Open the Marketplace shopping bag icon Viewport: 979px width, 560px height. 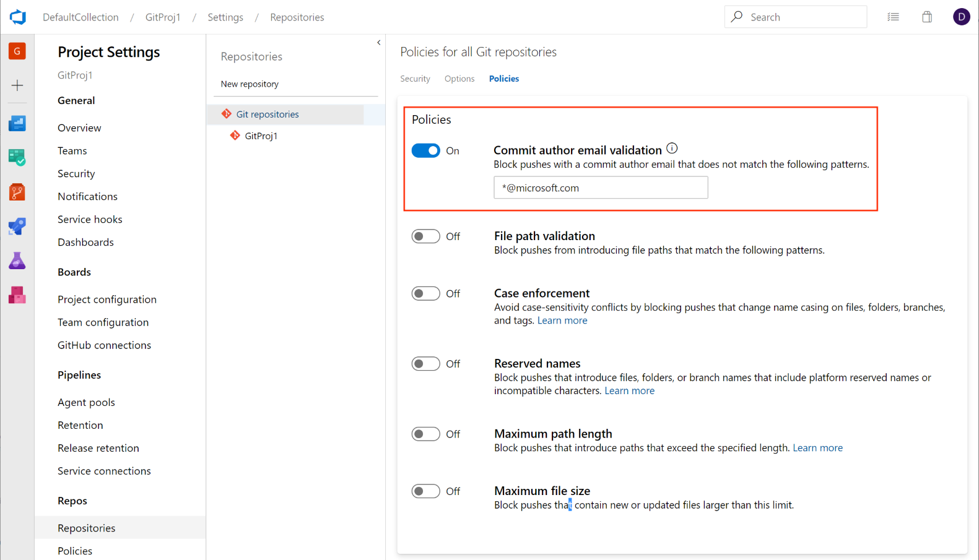[x=926, y=17]
